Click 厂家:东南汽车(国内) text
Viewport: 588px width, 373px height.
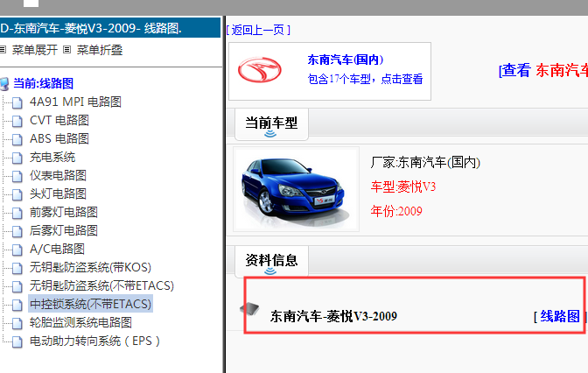[425, 163]
